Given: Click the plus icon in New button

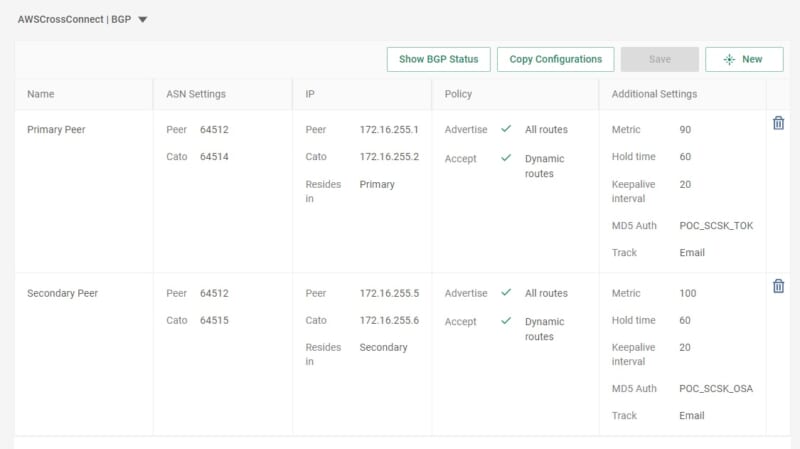Looking at the screenshot, I should (729, 59).
